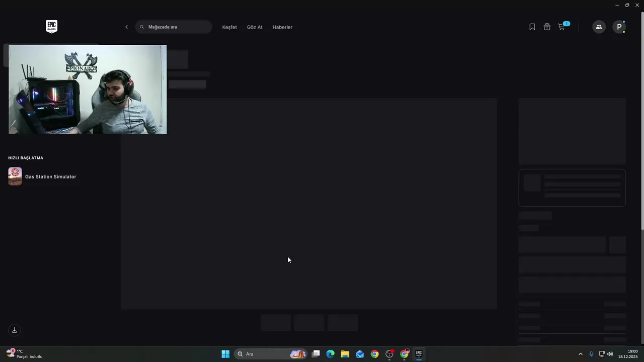Click the Gas Station Simulator thumbnail
The height and width of the screenshot is (362, 644).
coord(15,176)
